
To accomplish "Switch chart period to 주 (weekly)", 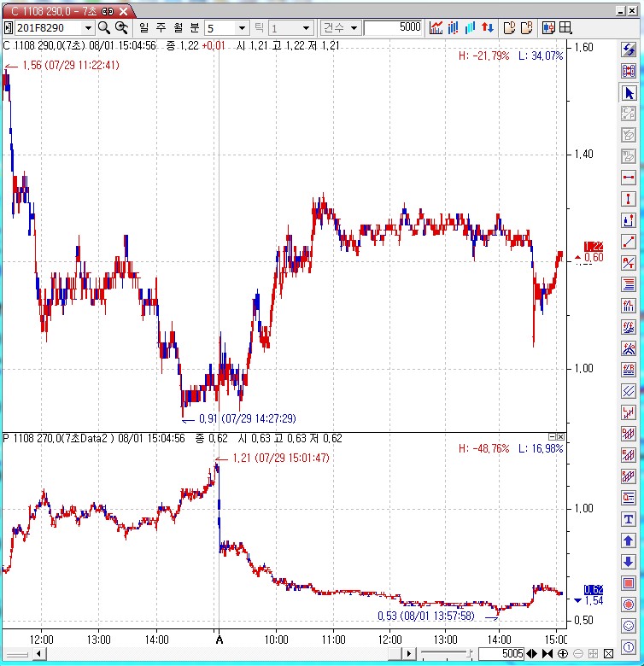I will (161, 27).
